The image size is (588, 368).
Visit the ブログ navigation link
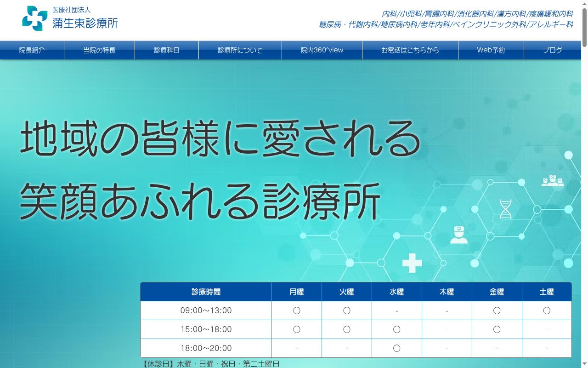click(553, 50)
